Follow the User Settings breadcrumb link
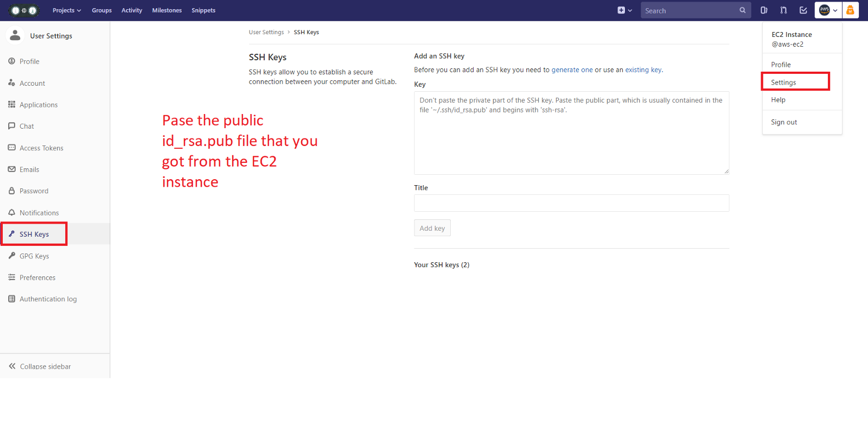Image resolution: width=868 pixels, height=430 pixels. tap(266, 32)
